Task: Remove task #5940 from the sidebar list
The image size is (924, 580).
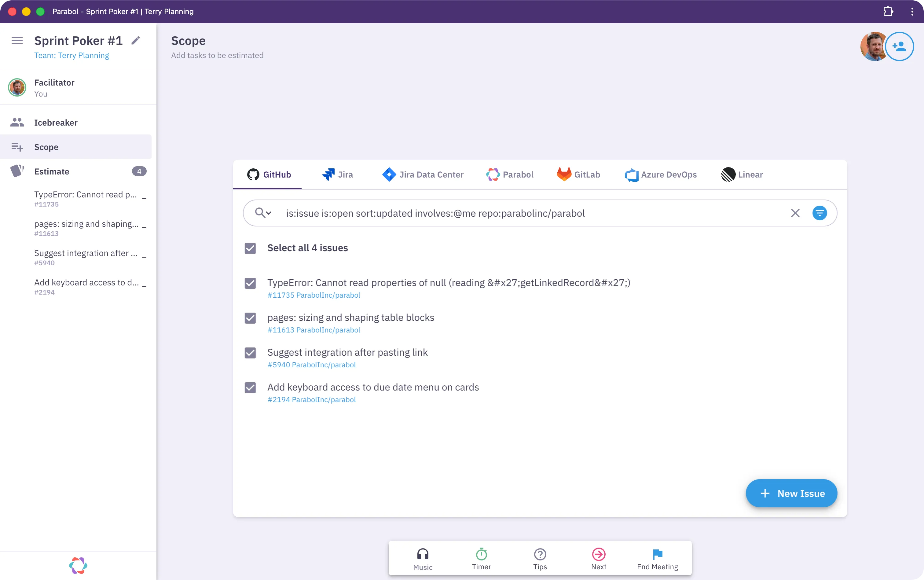Action: (144, 257)
